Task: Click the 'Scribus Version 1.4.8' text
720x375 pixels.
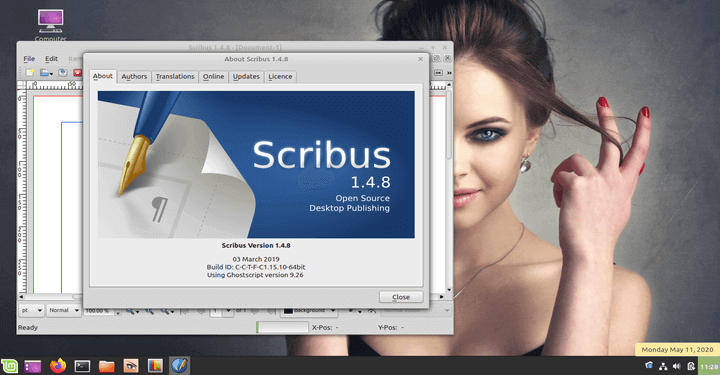Action: tap(256, 246)
